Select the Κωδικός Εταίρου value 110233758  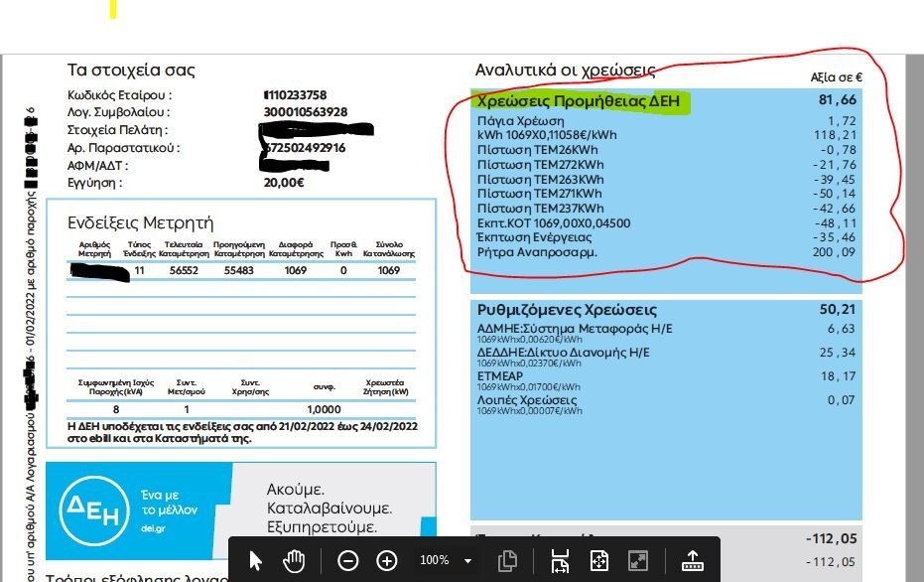click(x=295, y=95)
